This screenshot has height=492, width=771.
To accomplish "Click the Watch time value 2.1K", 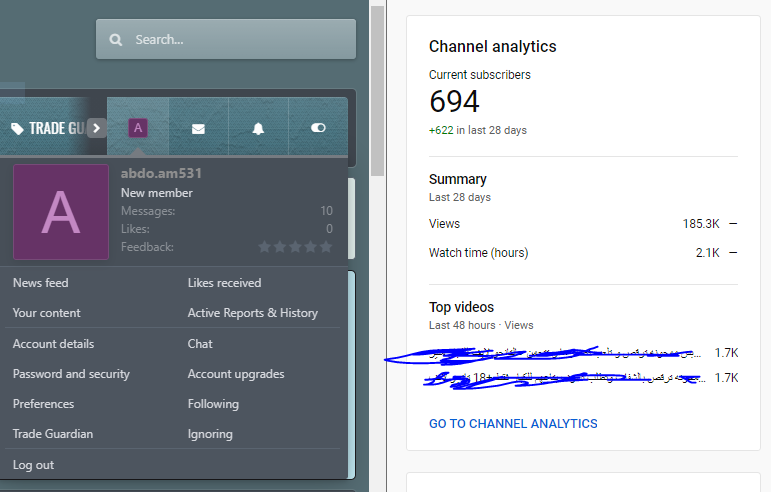I will [x=708, y=253].
